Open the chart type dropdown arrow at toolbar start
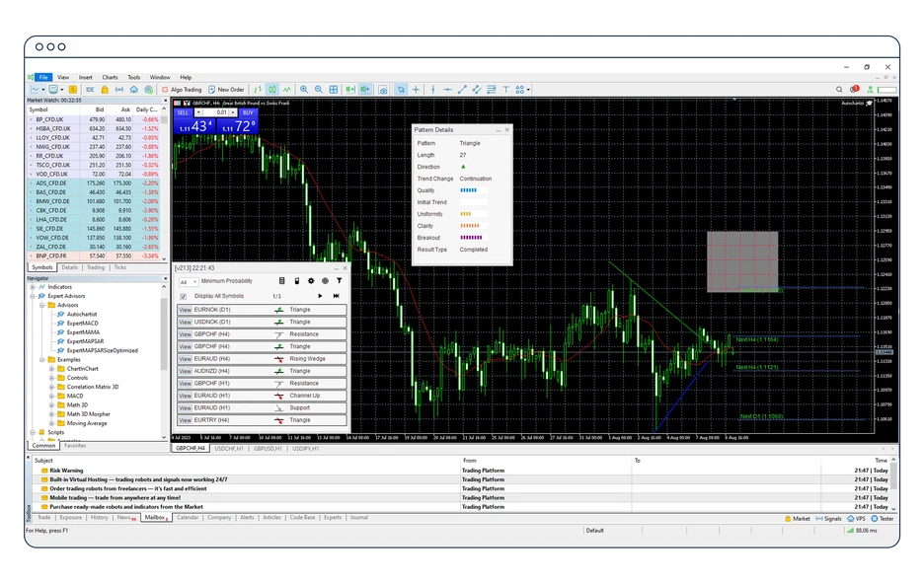This screenshot has width=924, height=583. tap(43, 90)
